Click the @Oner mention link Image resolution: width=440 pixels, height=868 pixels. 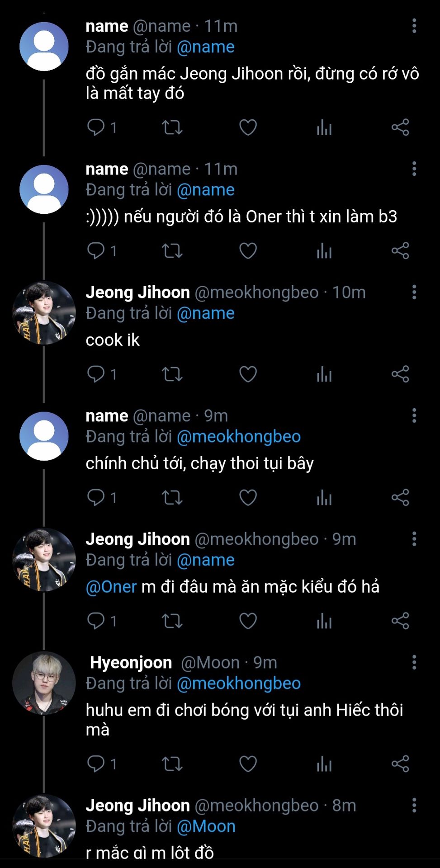pyautogui.click(x=111, y=587)
